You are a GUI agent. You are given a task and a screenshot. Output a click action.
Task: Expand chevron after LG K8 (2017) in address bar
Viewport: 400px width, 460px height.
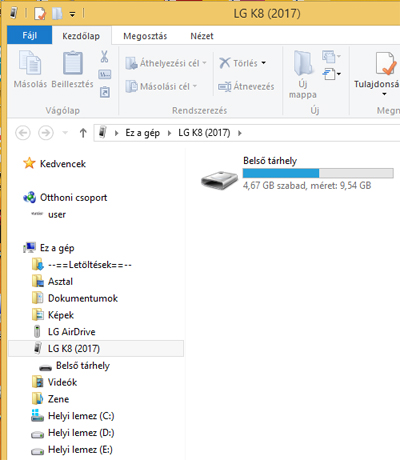pos(240,133)
